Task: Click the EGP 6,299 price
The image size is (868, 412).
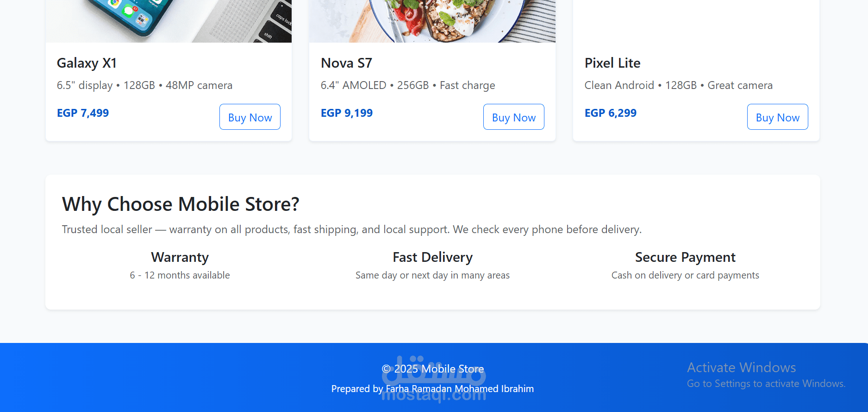Action: pos(611,113)
